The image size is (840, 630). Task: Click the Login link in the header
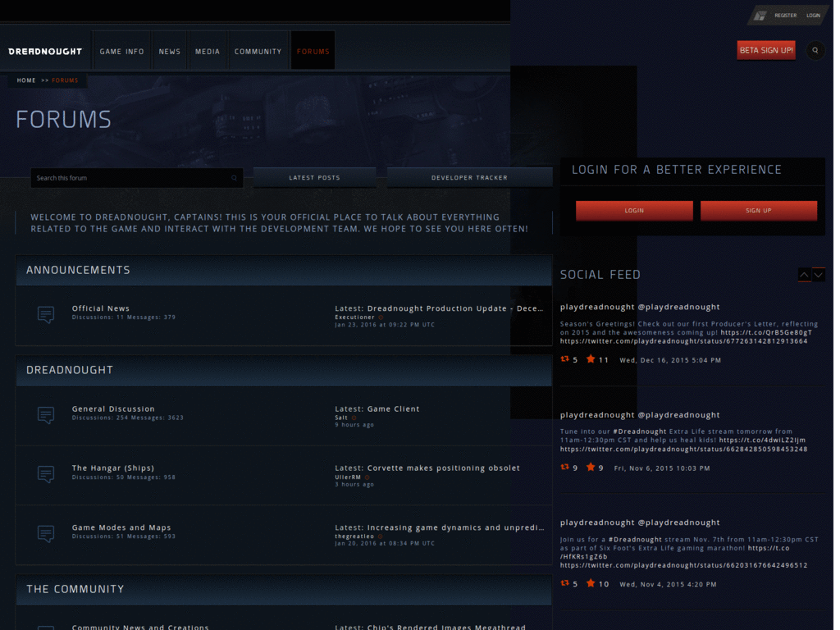point(813,16)
